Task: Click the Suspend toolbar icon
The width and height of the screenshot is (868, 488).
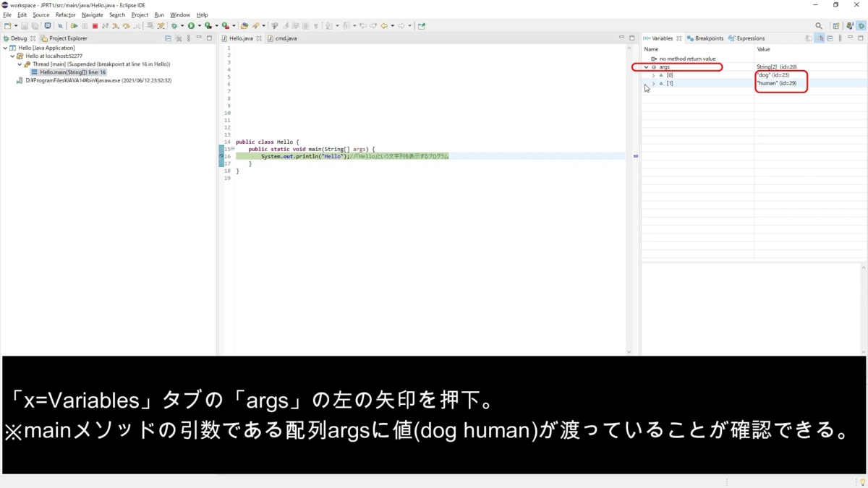Action: tap(85, 26)
